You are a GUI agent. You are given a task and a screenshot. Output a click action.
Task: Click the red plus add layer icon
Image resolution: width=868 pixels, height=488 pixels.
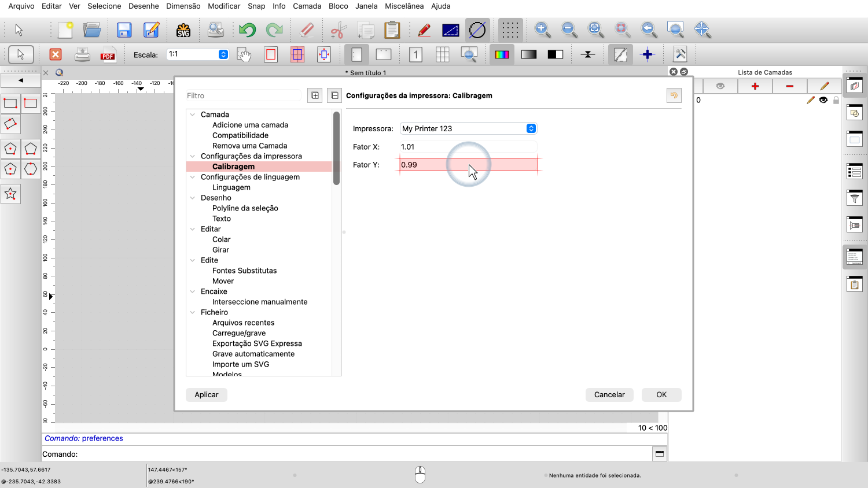(755, 86)
